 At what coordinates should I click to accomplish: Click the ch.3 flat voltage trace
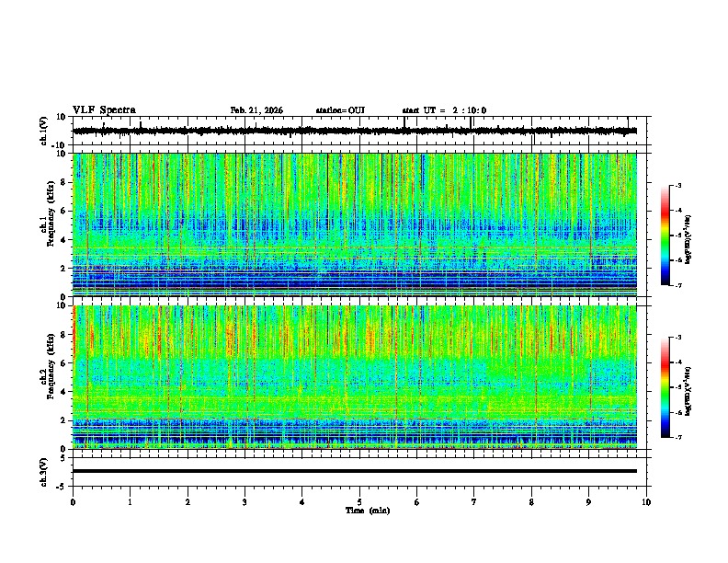[x=355, y=471]
